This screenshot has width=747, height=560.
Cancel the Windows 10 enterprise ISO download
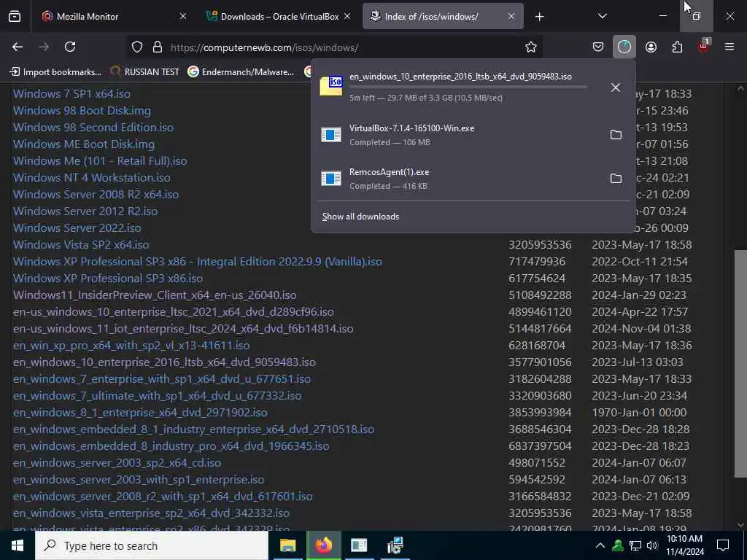[x=615, y=87]
